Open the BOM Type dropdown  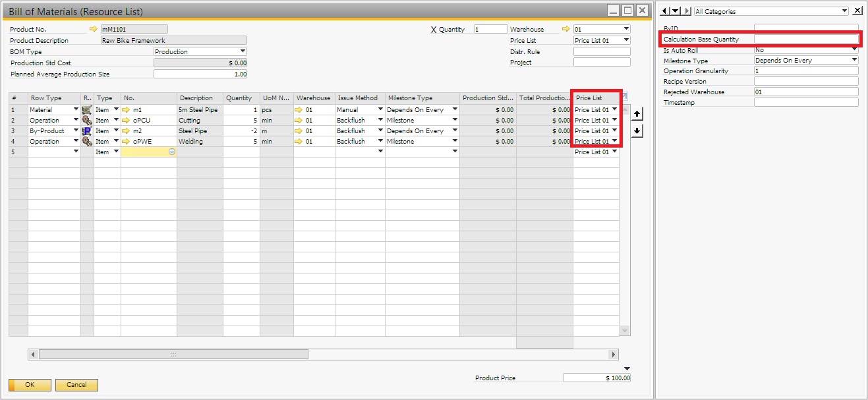click(243, 51)
